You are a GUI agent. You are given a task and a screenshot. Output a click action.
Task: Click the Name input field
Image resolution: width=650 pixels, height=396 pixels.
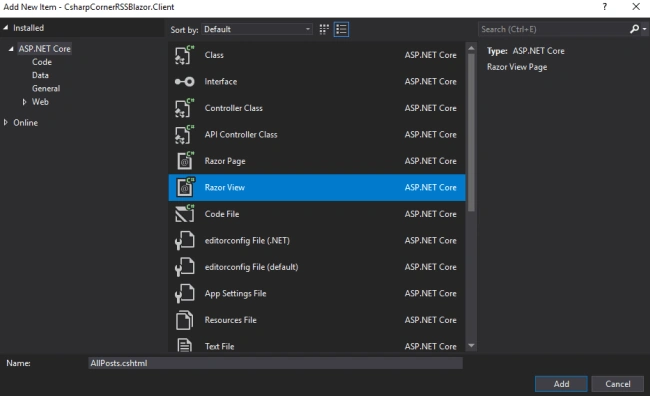275,363
